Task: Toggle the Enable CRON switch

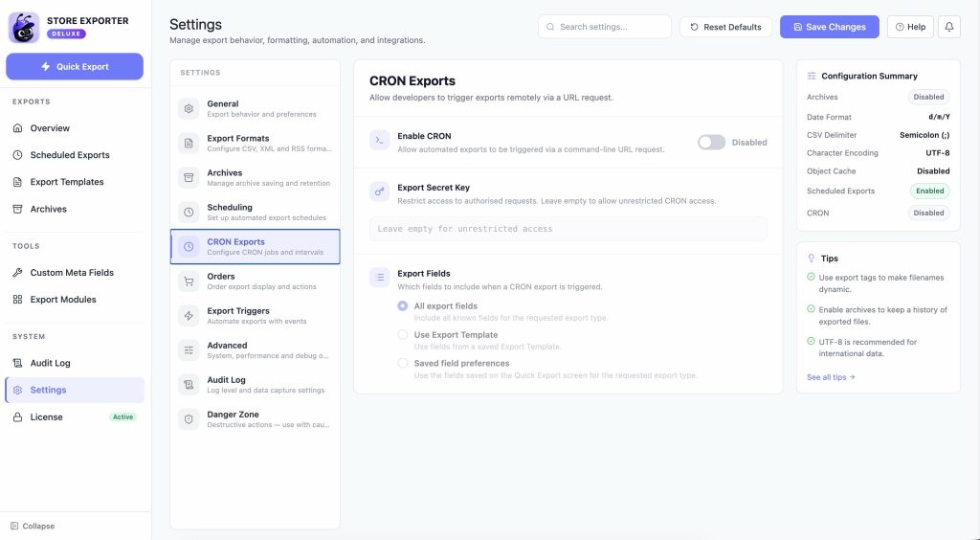Action: coord(711,143)
